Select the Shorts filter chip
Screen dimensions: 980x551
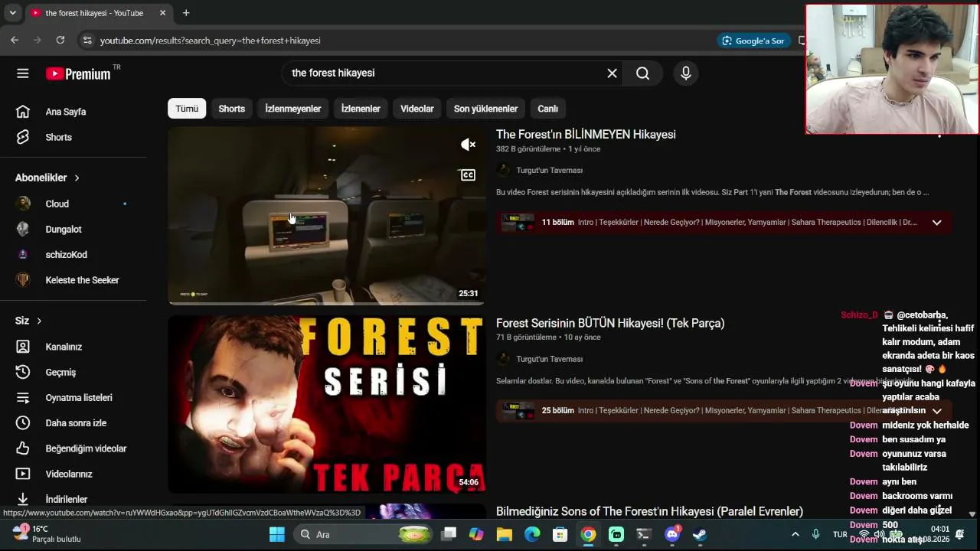pos(232,109)
